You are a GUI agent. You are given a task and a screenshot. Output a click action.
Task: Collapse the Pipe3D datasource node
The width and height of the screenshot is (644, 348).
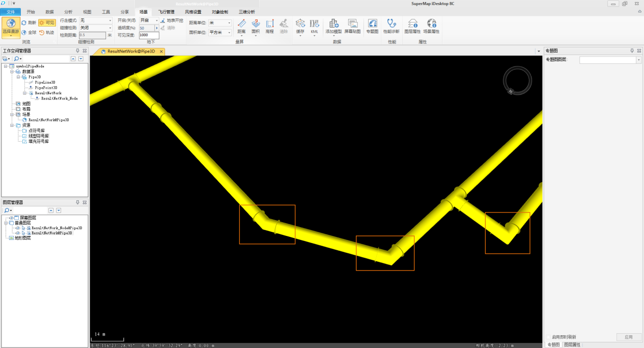pos(18,77)
